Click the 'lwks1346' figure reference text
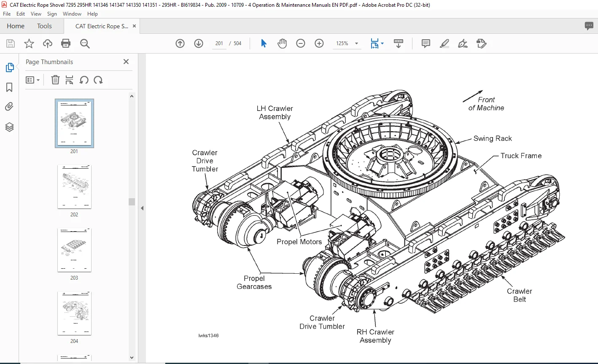The image size is (598, 364). (208, 336)
